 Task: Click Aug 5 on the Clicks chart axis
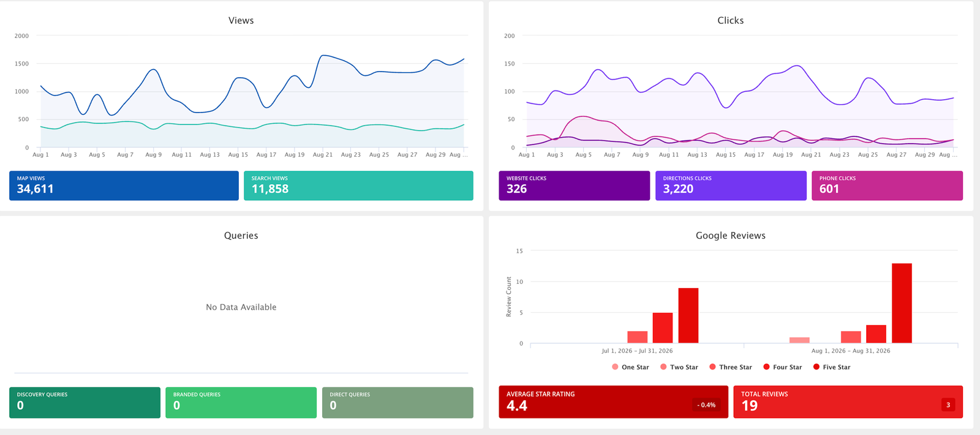[584, 155]
